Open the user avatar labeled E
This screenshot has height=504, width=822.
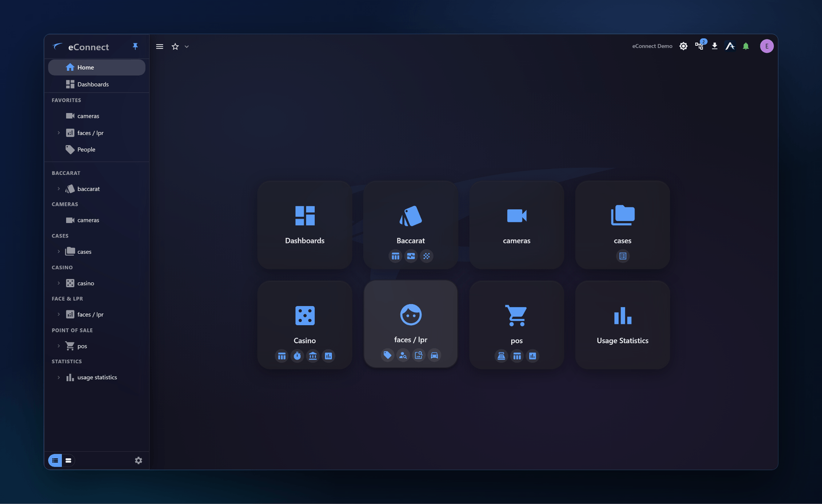767,46
